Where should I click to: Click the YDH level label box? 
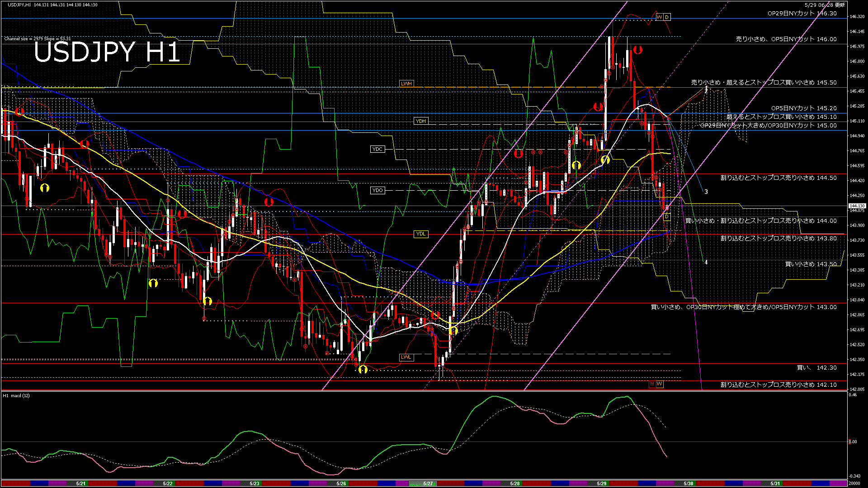pos(420,121)
